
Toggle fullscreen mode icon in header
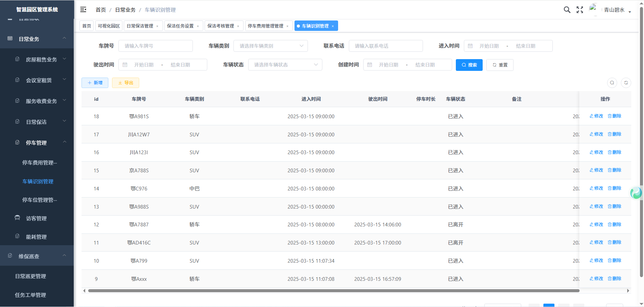pos(580,10)
